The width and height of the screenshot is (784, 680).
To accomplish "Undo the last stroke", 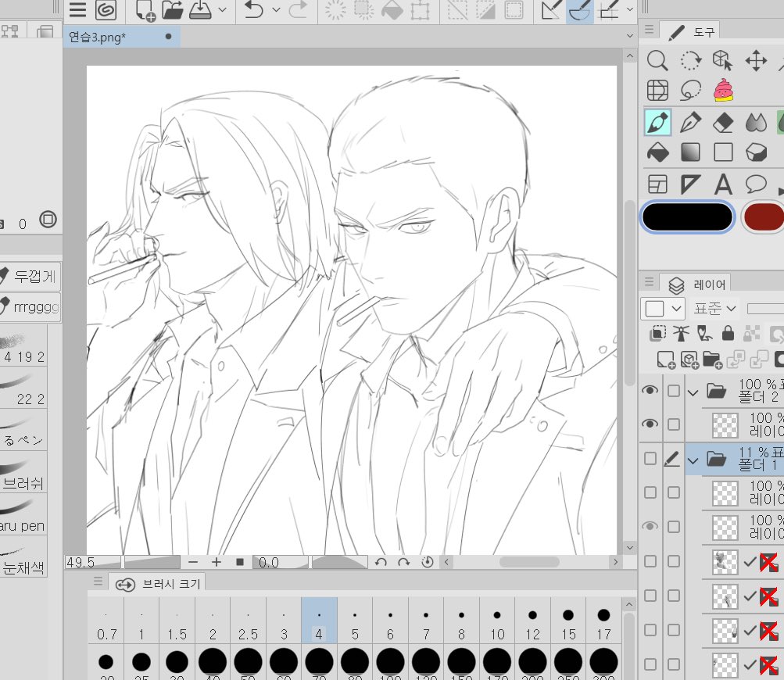I will (255, 9).
